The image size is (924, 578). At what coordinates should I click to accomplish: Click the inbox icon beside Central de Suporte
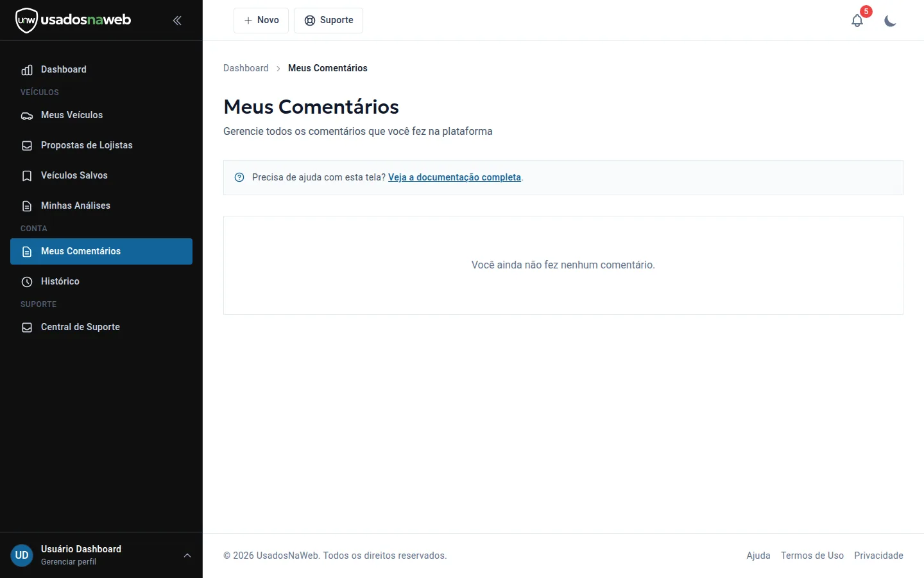[27, 328]
